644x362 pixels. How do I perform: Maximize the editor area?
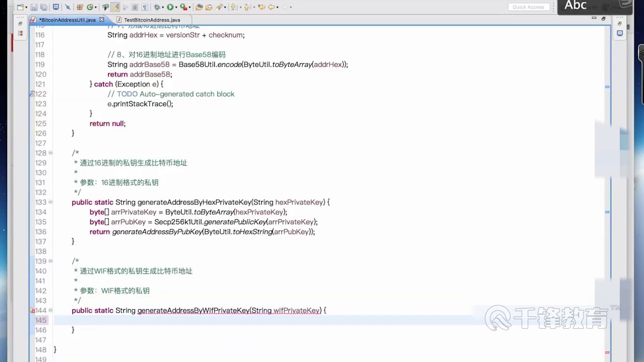coord(603,19)
